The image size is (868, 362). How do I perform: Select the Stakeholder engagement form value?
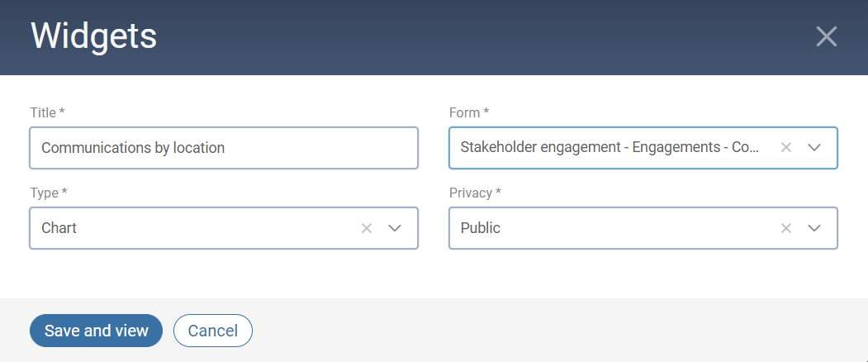[609, 147]
